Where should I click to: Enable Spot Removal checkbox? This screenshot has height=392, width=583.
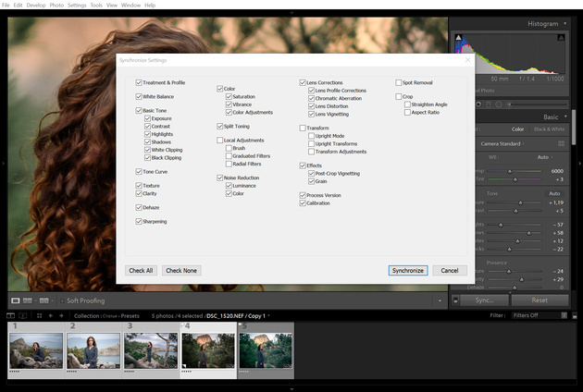click(x=399, y=82)
